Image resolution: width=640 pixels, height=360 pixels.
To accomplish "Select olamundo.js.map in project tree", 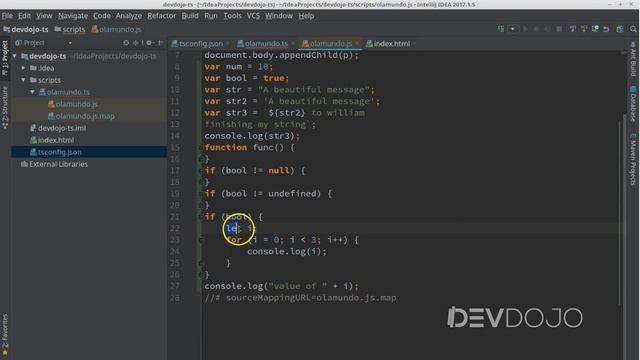I will click(81, 116).
